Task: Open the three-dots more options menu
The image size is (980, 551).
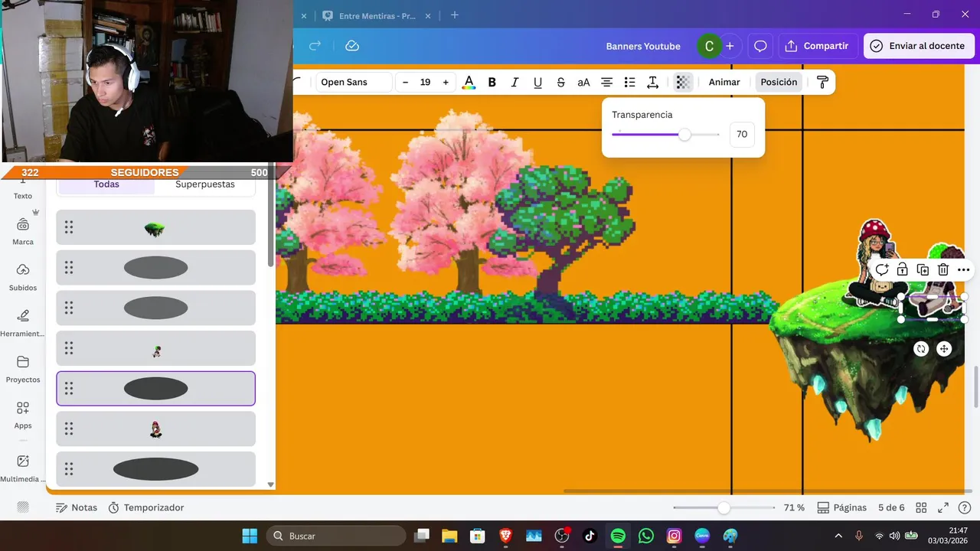Action: click(963, 269)
